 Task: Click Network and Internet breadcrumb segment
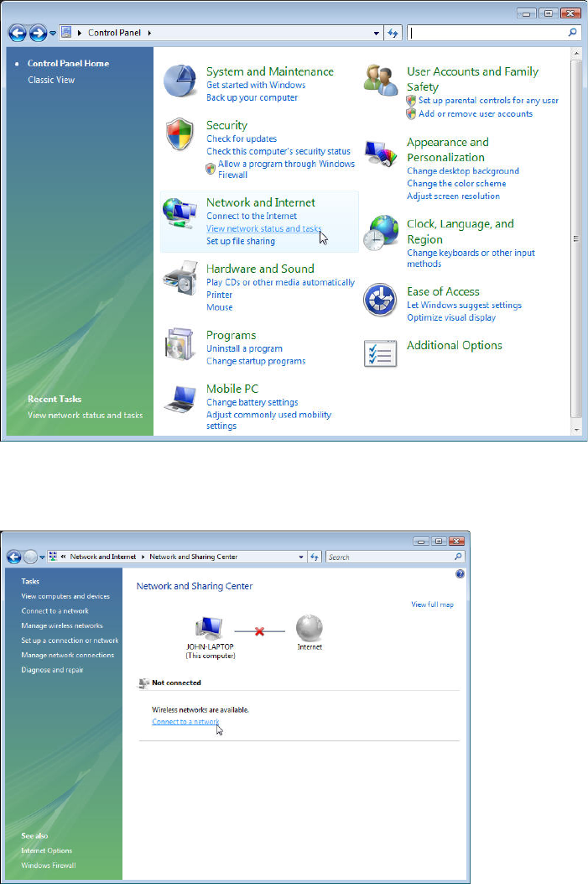click(x=103, y=557)
